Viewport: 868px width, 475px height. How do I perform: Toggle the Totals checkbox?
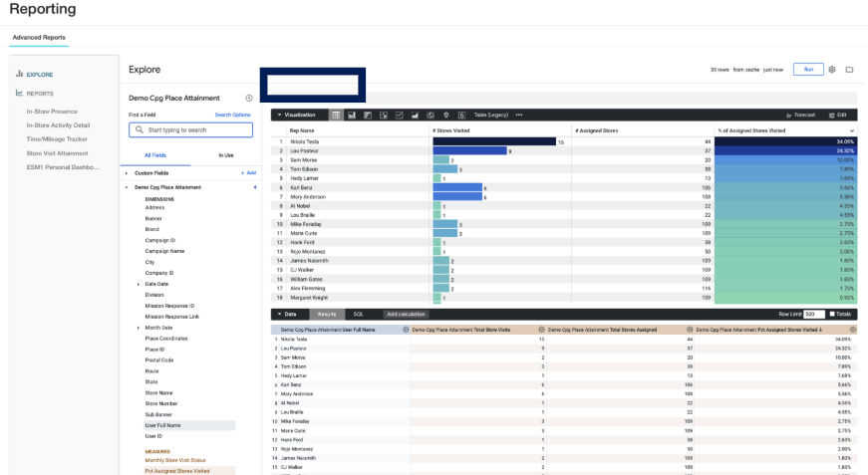click(831, 314)
